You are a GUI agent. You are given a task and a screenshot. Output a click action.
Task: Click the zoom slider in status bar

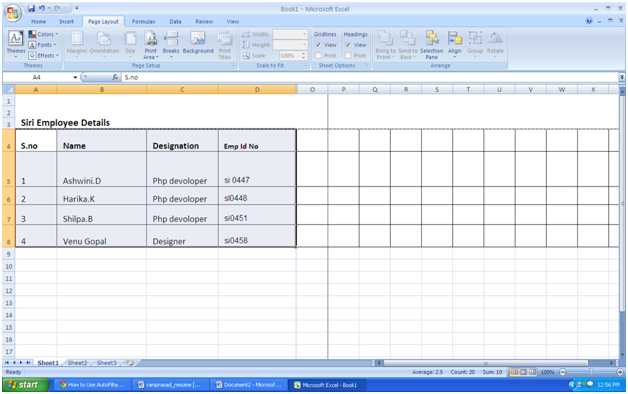(591, 372)
